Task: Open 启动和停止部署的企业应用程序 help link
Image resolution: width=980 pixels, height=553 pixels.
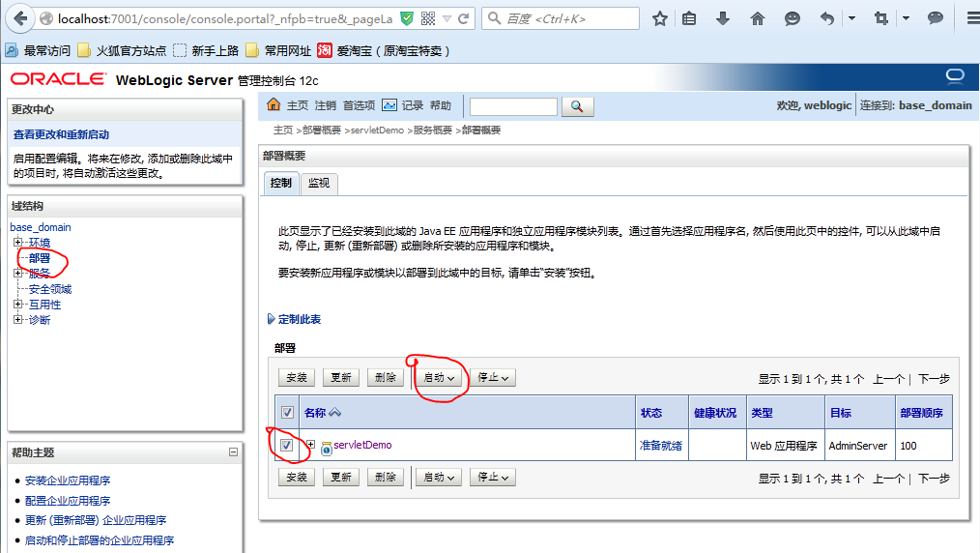Action: coord(100,539)
